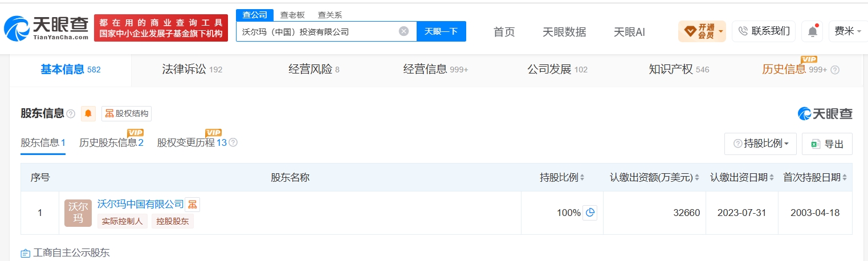Viewport: 868px width, 261px height.
Task: Select the 查老板 search tab
Action: (292, 15)
